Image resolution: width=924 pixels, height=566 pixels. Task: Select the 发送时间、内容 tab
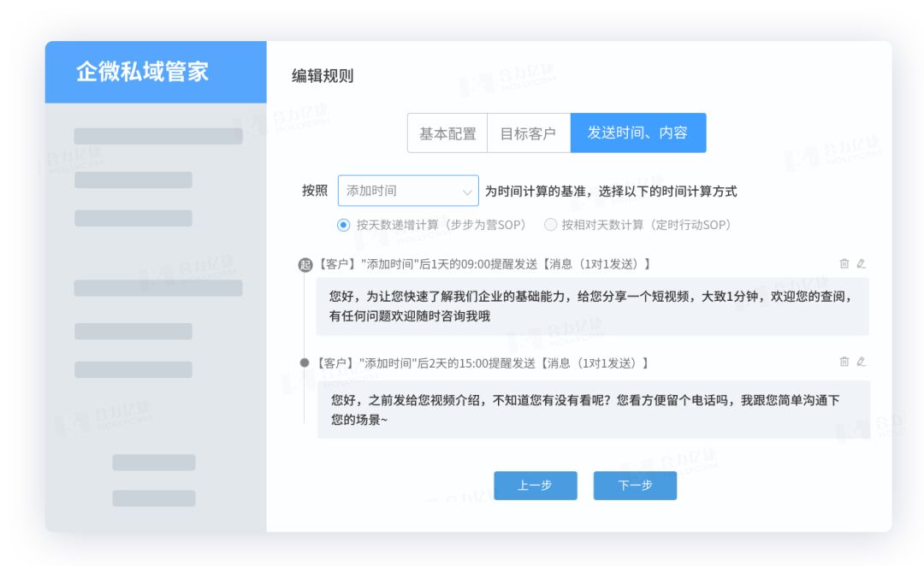(637, 133)
